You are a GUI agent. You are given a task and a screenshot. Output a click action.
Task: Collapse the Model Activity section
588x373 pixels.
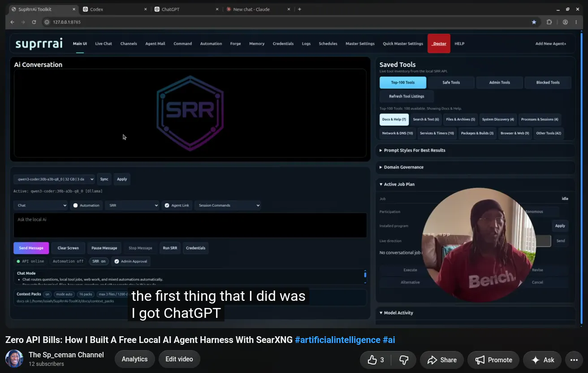pos(396,313)
